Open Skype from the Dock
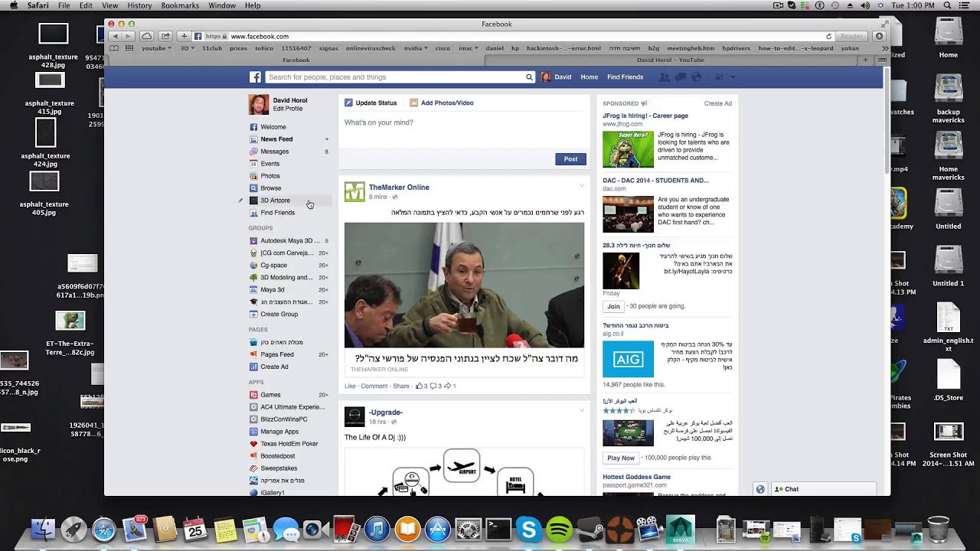Viewport: 980px width, 551px height. pos(528,529)
